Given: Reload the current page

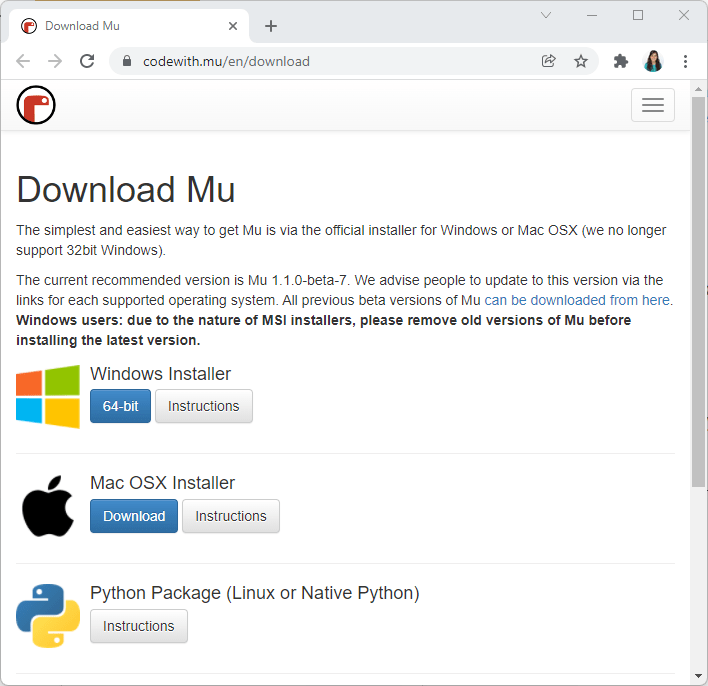Looking at the screenshot, I should coord(87,61).
